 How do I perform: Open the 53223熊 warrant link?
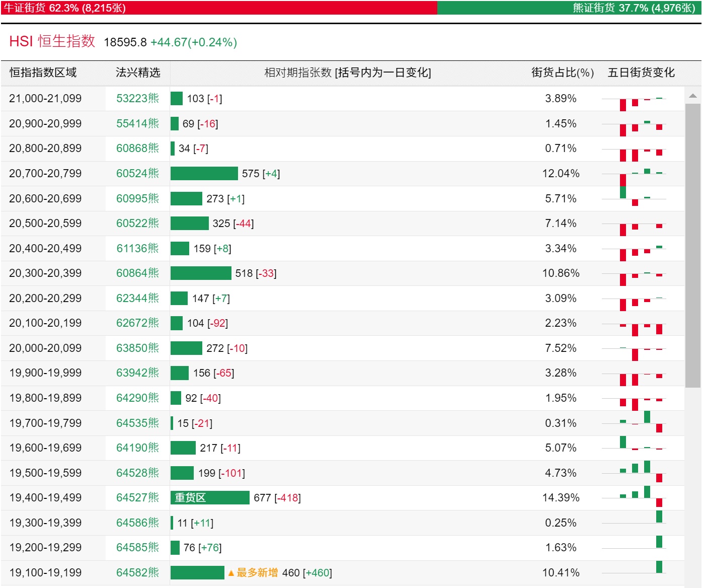137,99
